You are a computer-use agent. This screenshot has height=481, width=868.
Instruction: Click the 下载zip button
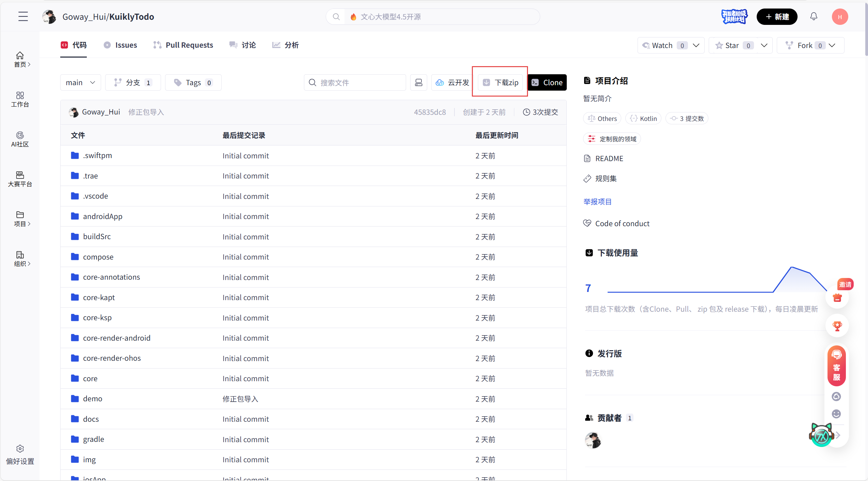tap(500, 82)
